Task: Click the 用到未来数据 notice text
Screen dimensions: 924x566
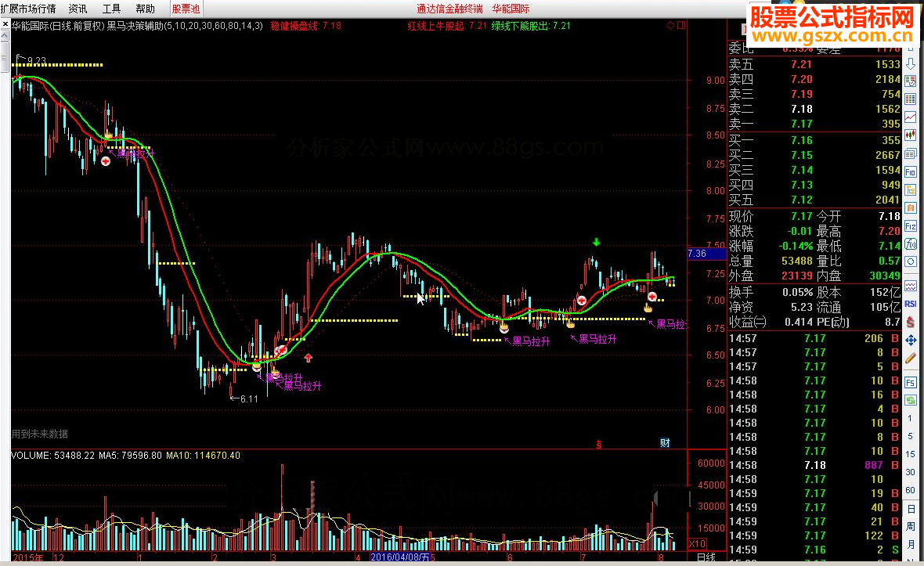Action: coord(39,434)
